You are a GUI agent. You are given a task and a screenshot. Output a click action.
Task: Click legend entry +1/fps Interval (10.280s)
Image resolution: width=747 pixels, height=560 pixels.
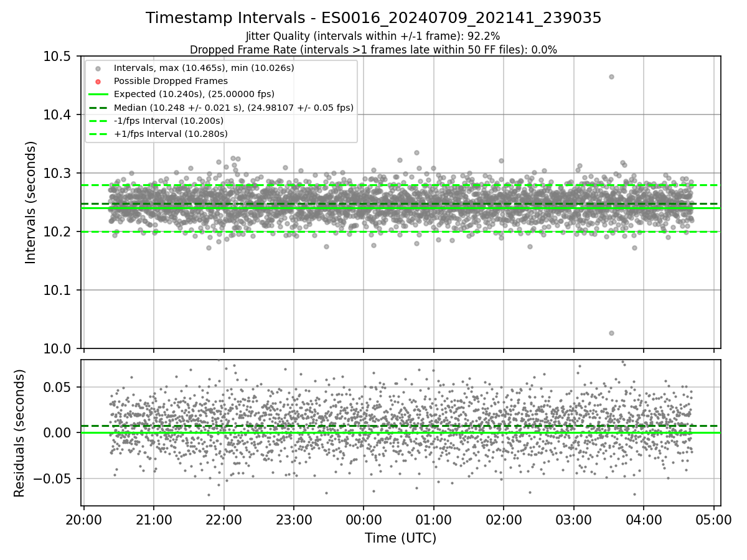coord(171,134)
